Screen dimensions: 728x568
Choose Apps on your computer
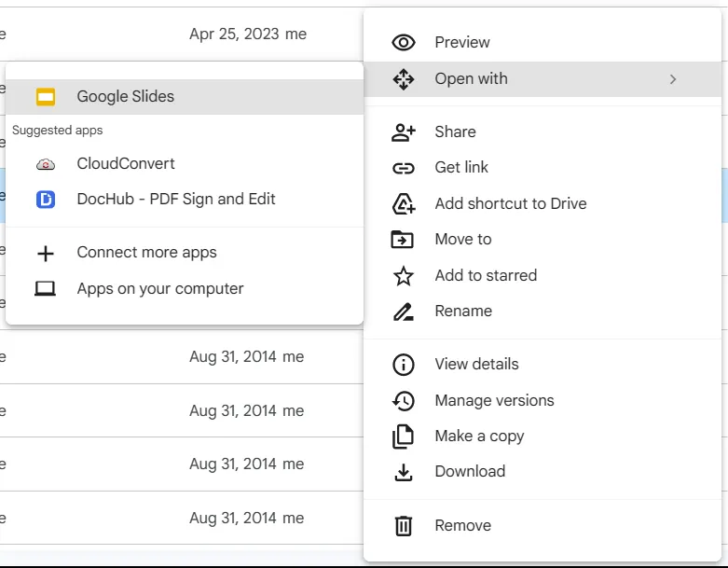(160, 288)
